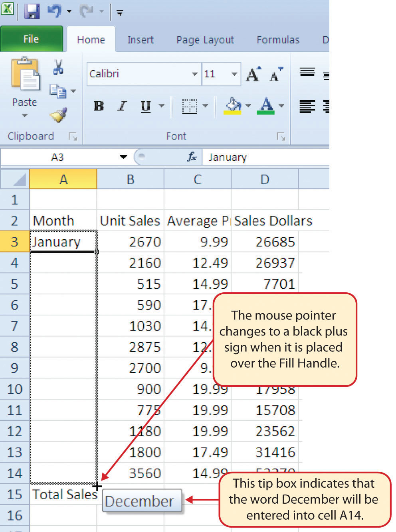Click the Excel application icon
This screenshot has width=396, height=532.
coord(7,9)
